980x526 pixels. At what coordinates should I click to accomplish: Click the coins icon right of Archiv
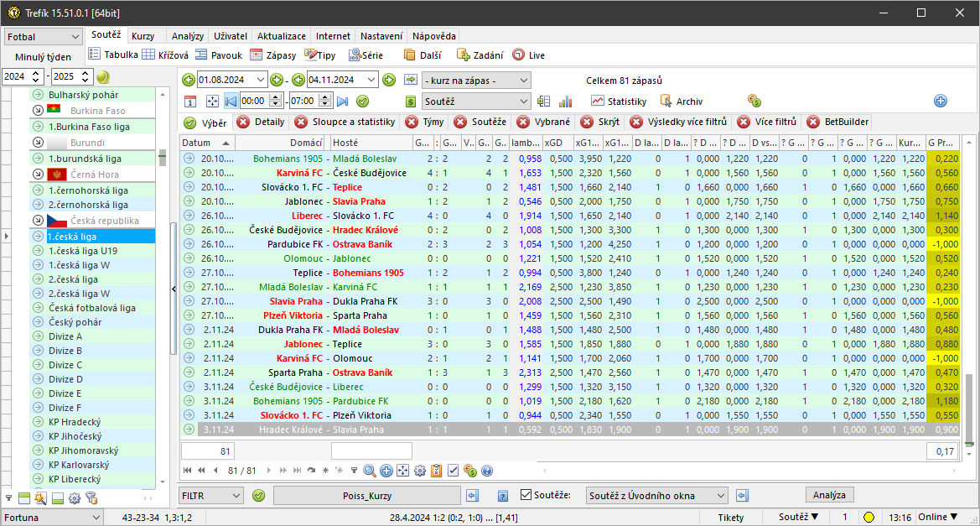tap(754, 101)
